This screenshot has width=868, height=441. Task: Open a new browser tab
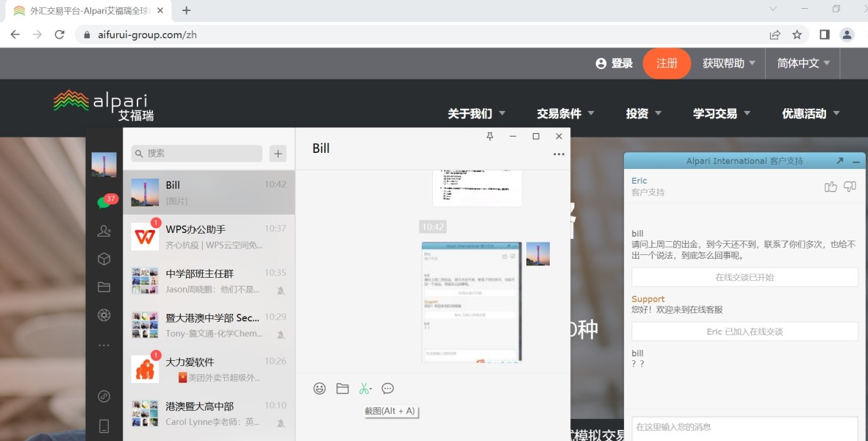[x=186, y=10]
